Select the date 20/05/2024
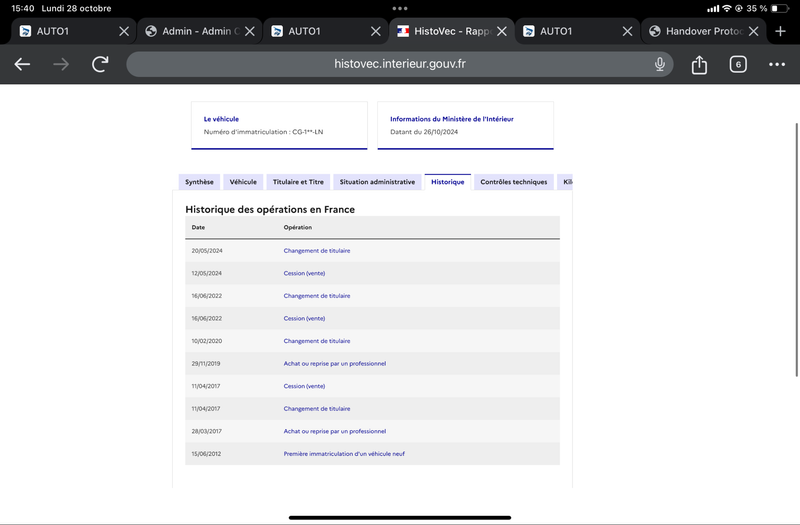This screenshot has width=800, height=525. coord(207,251)
